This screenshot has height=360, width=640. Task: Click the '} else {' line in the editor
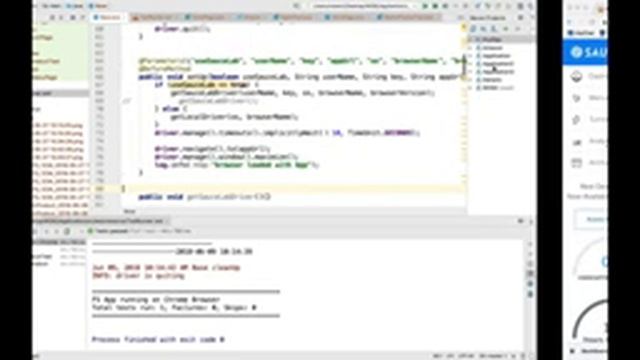[171, 109]
